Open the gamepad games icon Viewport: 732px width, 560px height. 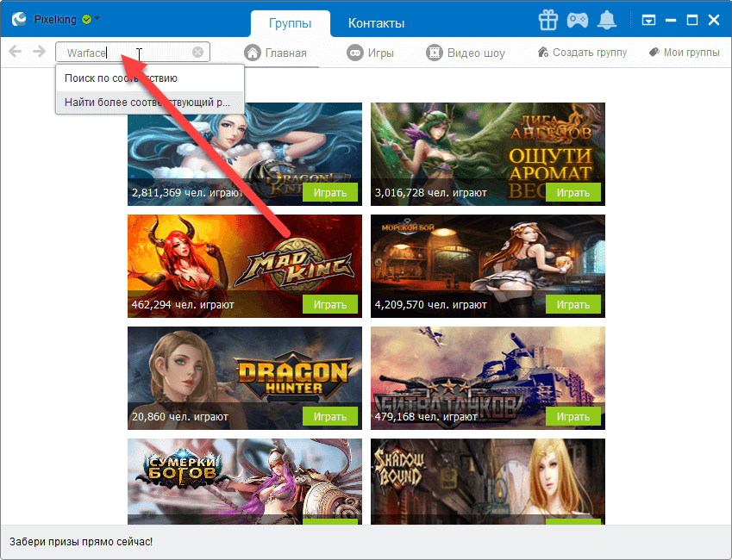[x=578, y=20]
